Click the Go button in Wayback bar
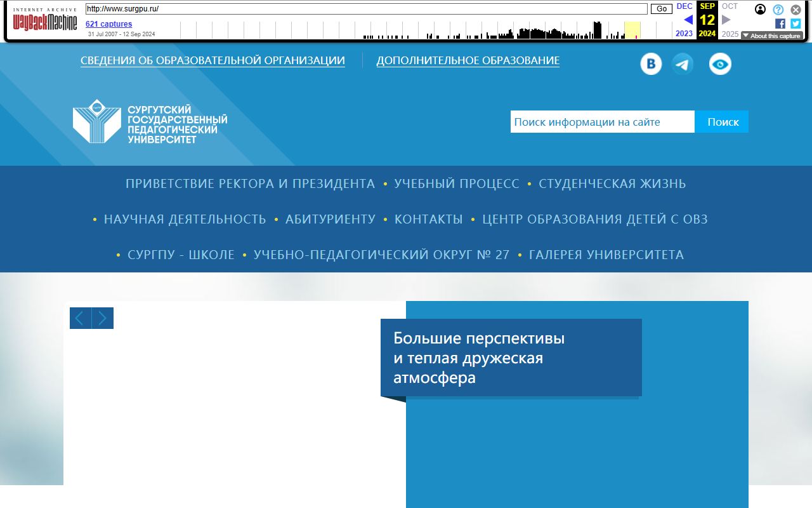Viewport: 812px width, 508px height. tap(662, 9)
